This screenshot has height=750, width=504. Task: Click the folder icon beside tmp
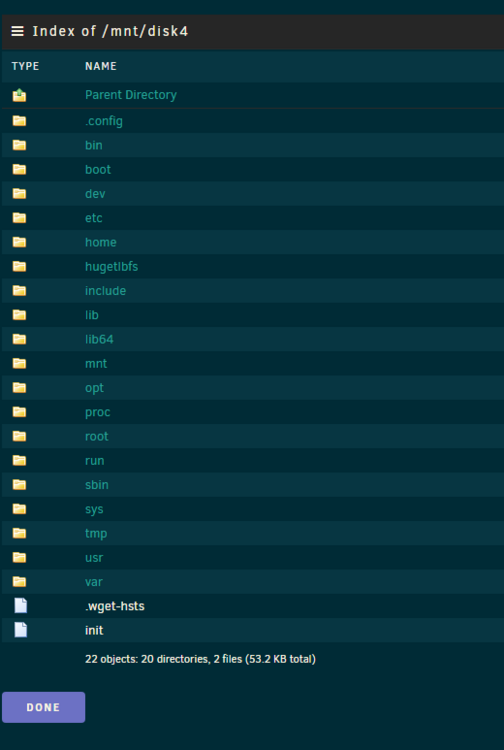tap(20, 533)
